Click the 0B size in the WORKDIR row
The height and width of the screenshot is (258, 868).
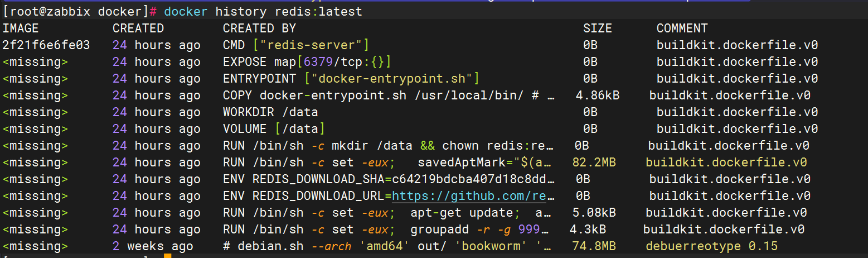(590, 112)
